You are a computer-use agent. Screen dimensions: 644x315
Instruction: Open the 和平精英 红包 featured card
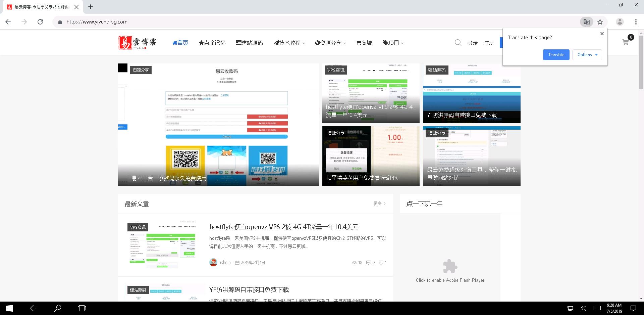tap(371, 156)
